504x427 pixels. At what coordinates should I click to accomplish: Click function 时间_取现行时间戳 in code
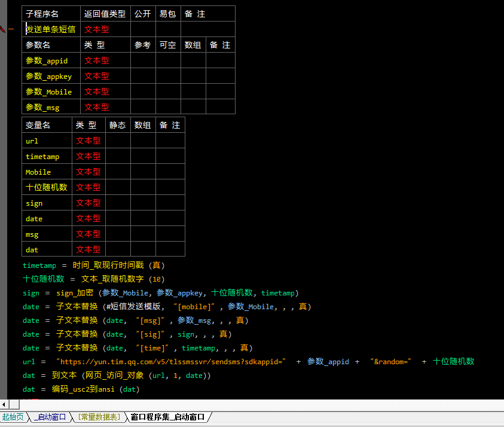point(108,266)
